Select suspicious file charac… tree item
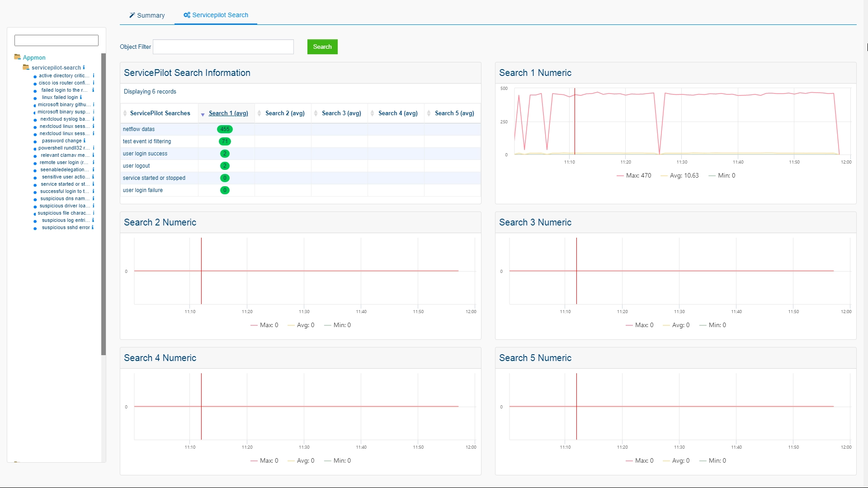 coord(64,213)
